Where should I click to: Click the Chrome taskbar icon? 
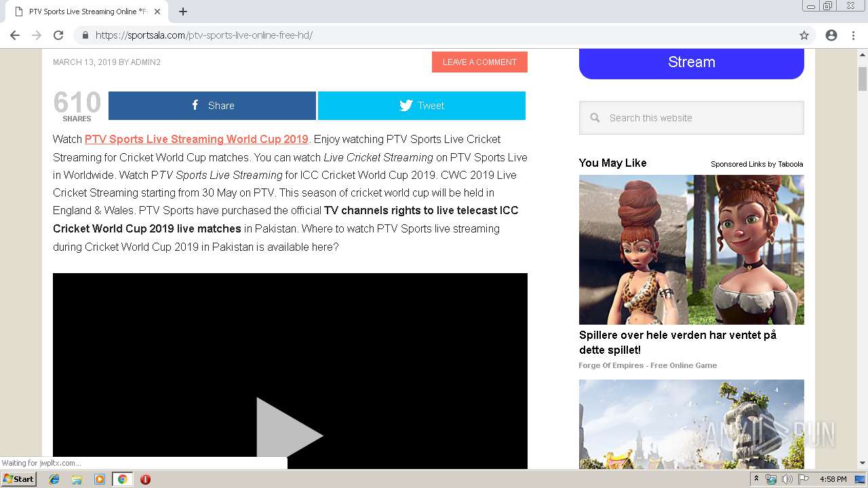click(x=122, y=479)
